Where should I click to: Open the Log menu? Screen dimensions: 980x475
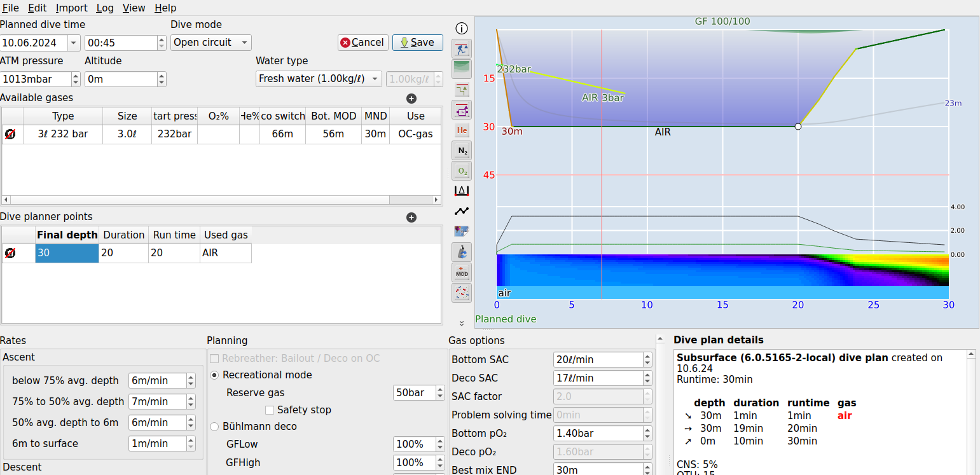coord(105,8)
